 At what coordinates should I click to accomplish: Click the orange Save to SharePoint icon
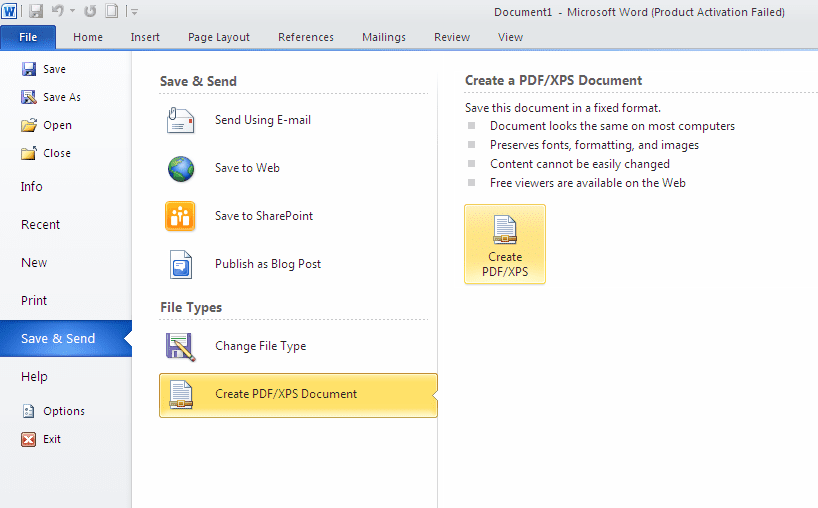pos(180,216)
